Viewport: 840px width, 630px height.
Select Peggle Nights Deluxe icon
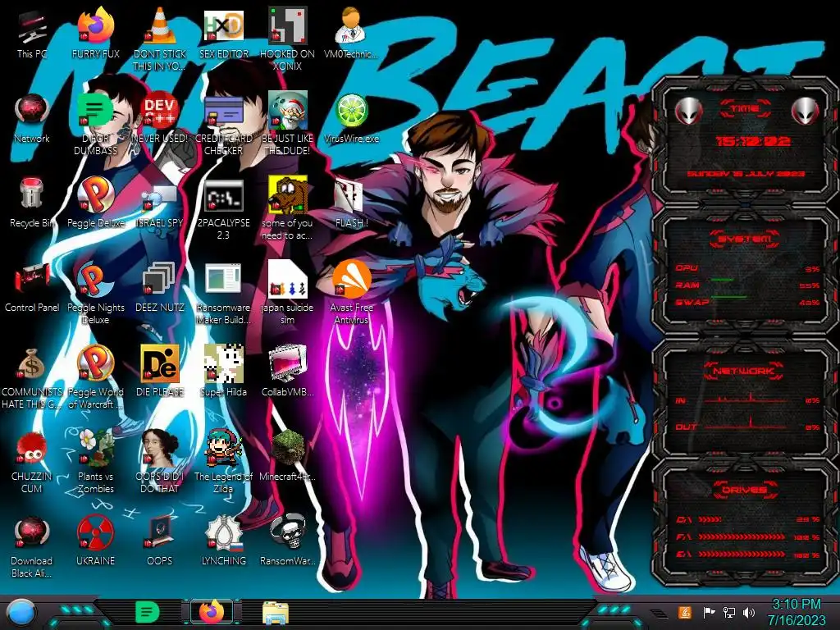click(x=96, y=280)
